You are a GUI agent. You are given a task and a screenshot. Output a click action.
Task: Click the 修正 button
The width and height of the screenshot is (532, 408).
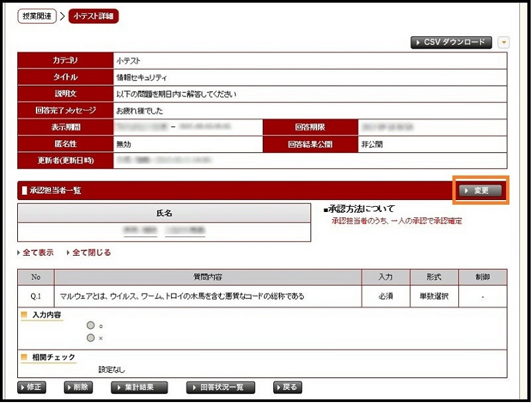tap(31, 387)
